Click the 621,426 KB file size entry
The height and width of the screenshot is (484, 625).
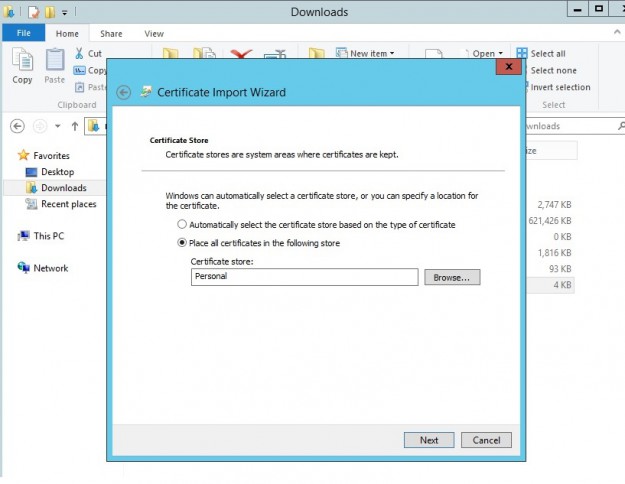coord(550,220)
